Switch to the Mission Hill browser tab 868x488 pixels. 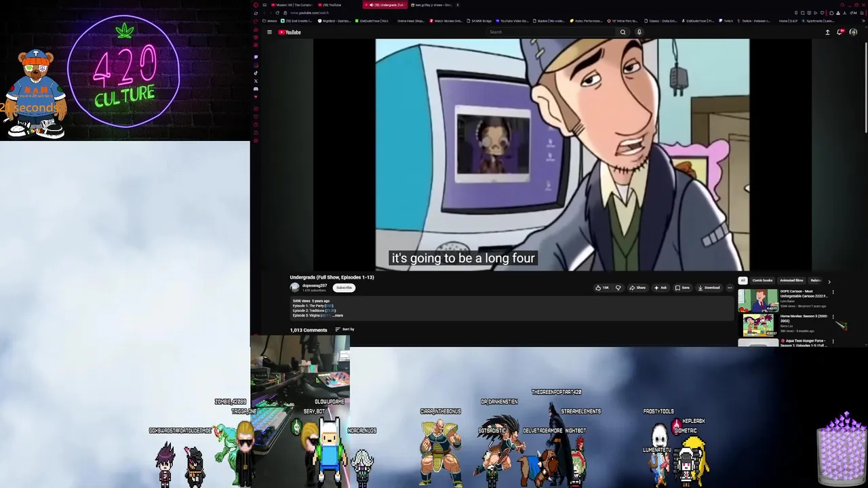292,5
